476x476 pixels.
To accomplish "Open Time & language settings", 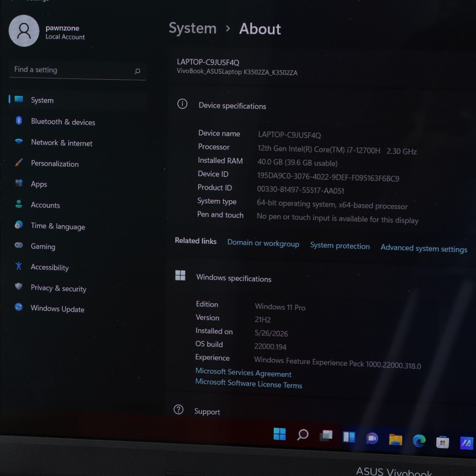I will tap(58, 226).
